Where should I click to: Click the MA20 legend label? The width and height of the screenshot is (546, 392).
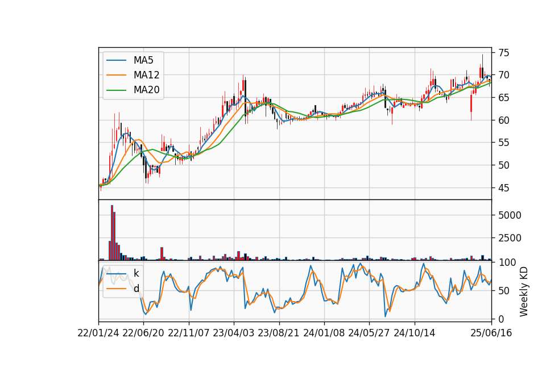point(146,90)
